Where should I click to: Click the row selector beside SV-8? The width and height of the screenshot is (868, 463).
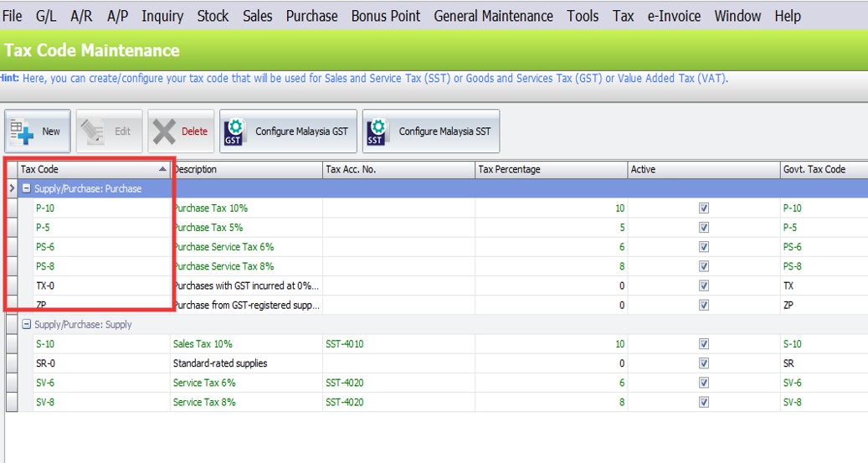[x=12, y=403]
